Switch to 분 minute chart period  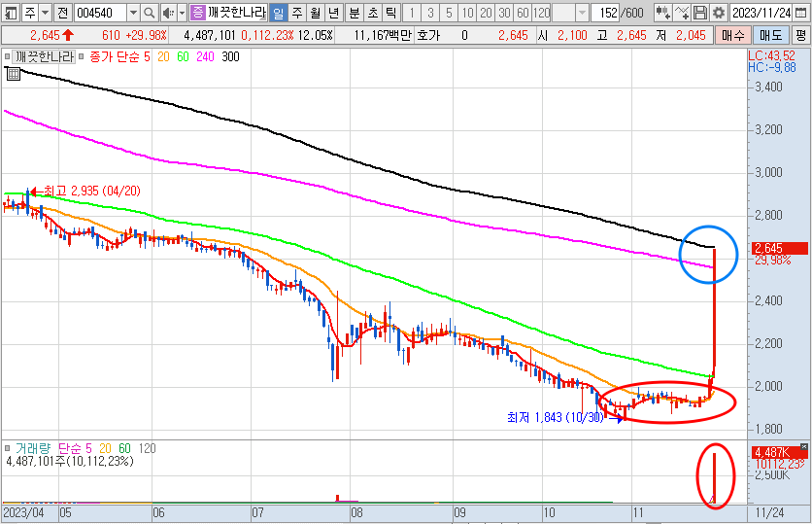coord(355,13)
